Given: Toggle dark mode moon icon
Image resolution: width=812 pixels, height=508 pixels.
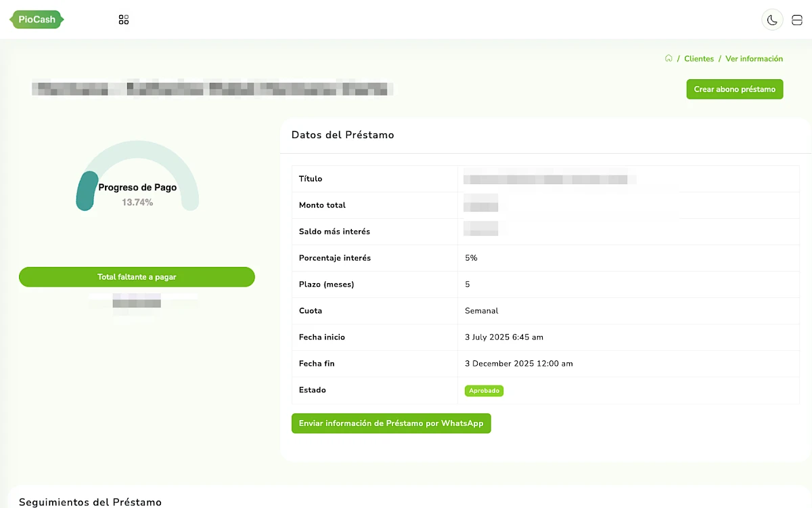Looking at the screenshot, I should point(772,20).
